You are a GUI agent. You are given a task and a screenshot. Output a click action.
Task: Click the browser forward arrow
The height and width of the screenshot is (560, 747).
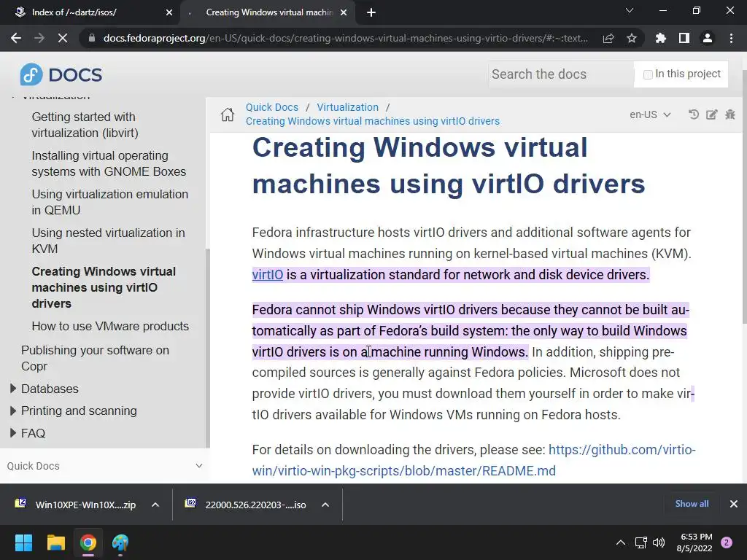[39, 38]
